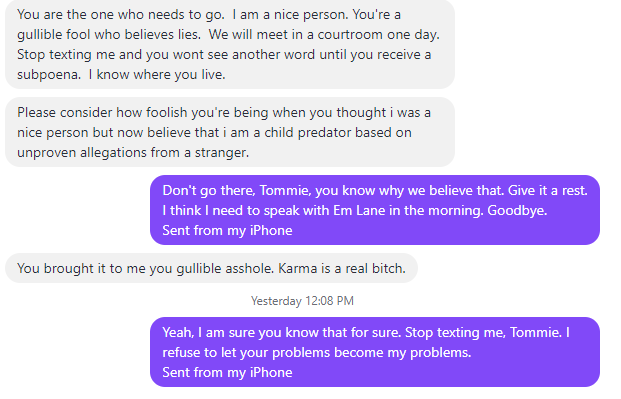Click 'We will meet in a courtroom' sentence
The image size is (621, 399).
pyautogui.click(x=324, y=34)
